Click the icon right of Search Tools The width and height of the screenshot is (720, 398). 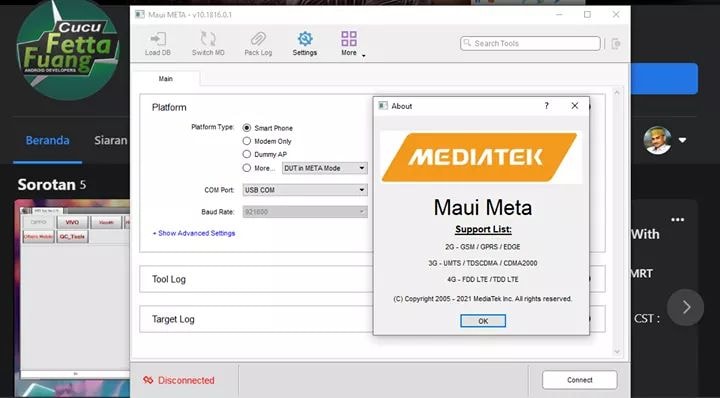tap(616, 44)
